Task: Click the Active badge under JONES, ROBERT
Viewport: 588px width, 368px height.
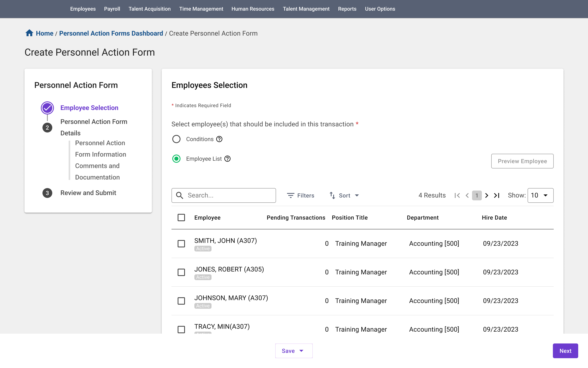Action: (x=203, y=277)
